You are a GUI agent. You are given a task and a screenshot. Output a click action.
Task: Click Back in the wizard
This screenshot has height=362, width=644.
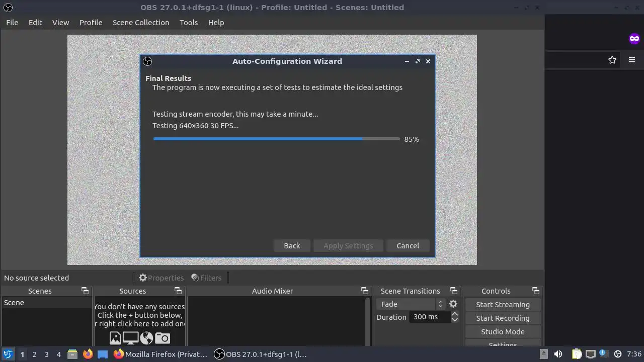[292, 246]
